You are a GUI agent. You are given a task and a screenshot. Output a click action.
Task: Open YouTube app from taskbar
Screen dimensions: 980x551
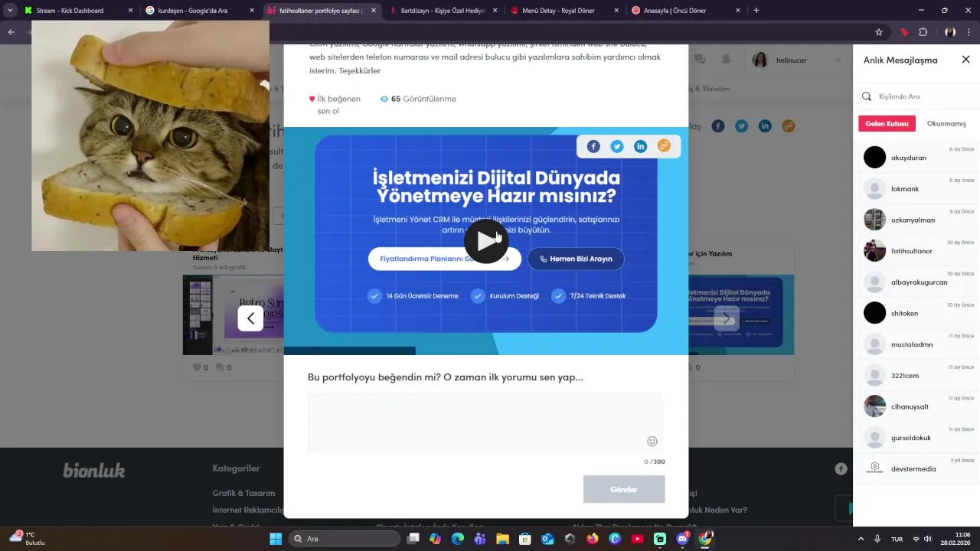(637, 539)
